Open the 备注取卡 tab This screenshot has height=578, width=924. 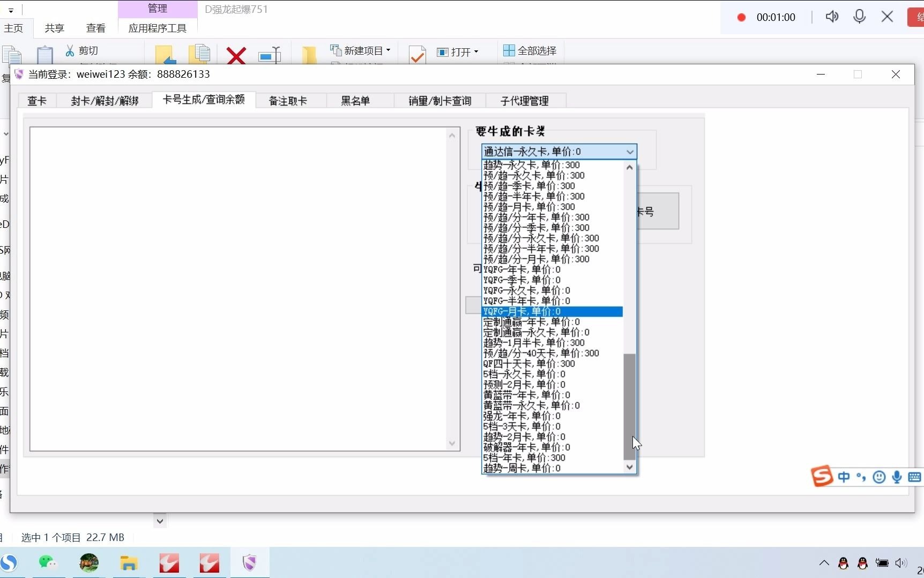coord(288,101)
